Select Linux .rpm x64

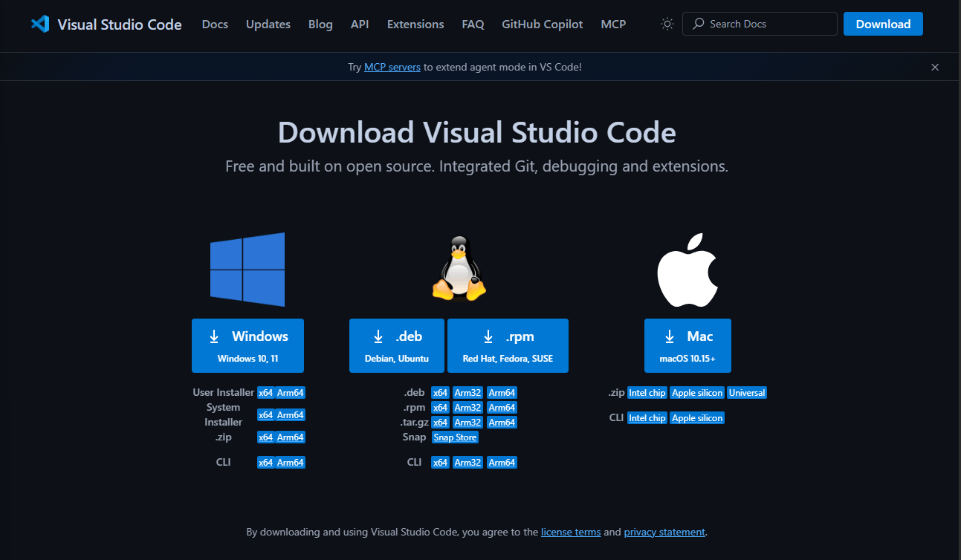[441, 408]
